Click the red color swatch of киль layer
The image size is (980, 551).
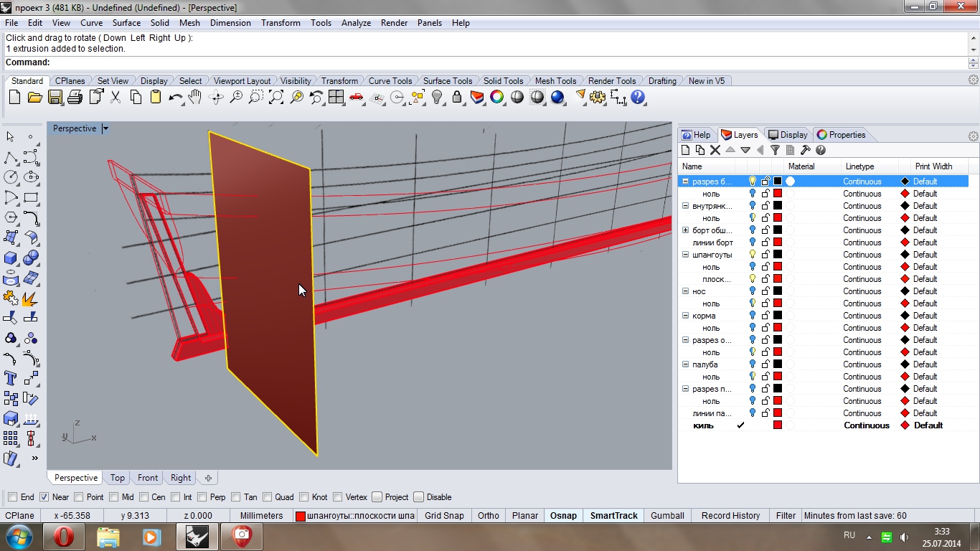[x=777, y=425]
